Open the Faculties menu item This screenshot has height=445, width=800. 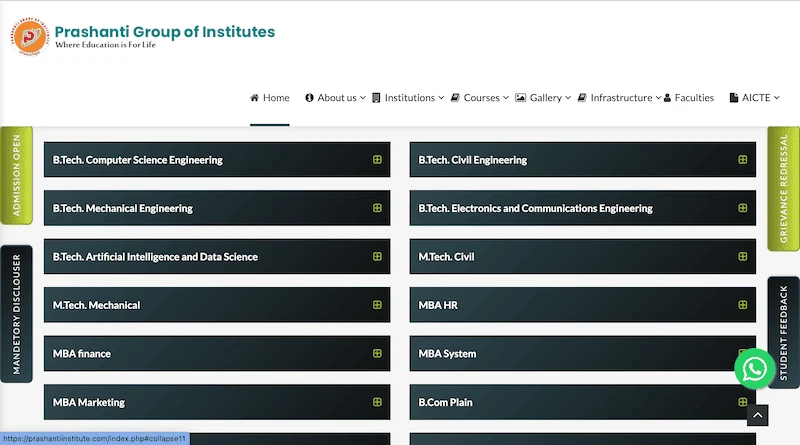pyautogui.click(x=689, y=98)
